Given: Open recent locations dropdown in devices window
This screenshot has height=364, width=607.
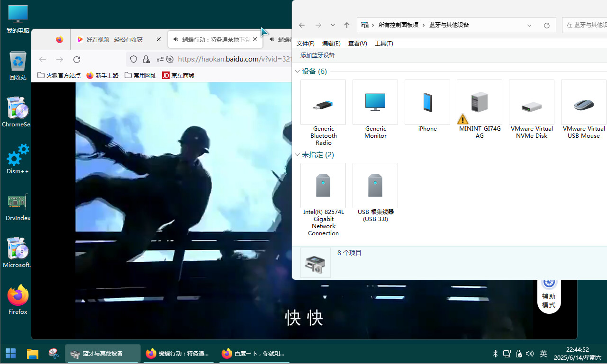Looking at the screenshot, I should (x=333, y=25).
